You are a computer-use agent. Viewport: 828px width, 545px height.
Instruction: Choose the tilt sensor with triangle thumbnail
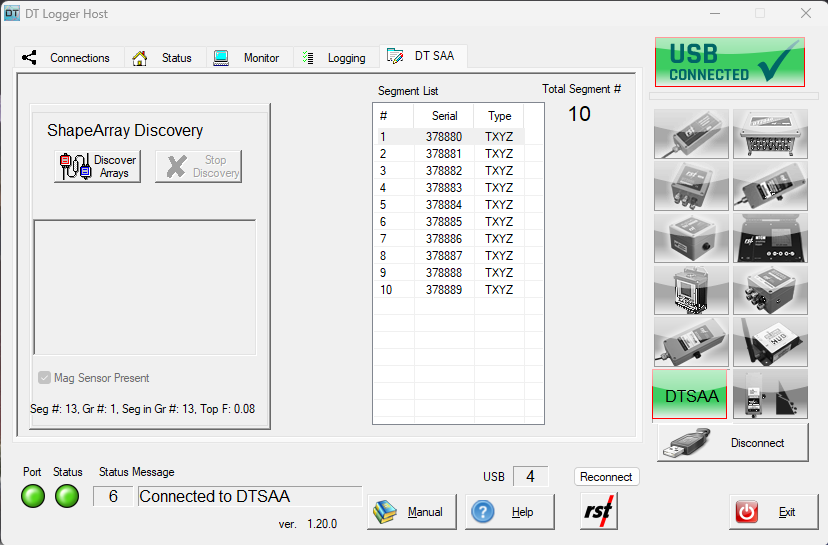click(770, 394)
